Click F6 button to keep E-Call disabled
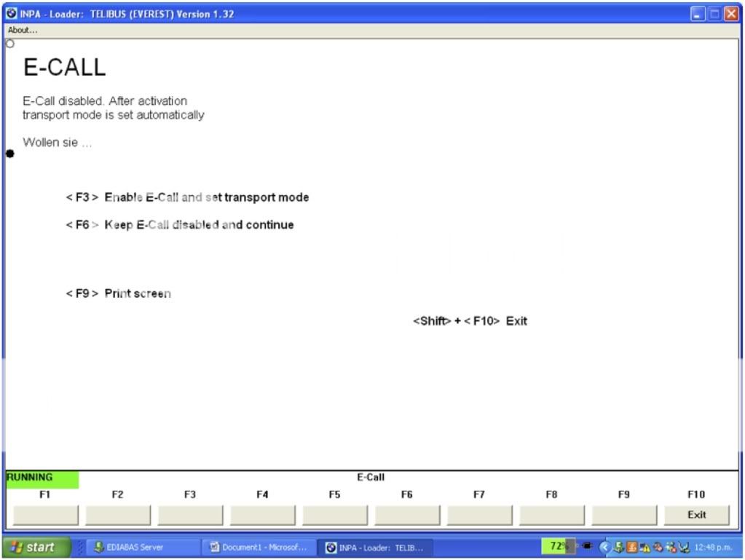Image resolution: width=745 pixels, height=560 pixels. pos(406,515)
